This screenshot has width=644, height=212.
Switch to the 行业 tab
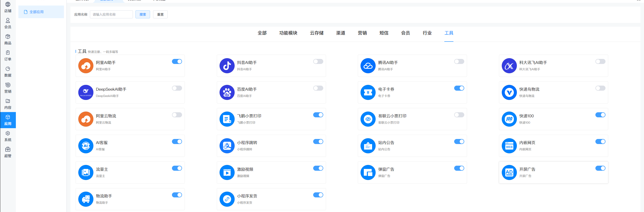pyautogui.click(x=427, y=33)
